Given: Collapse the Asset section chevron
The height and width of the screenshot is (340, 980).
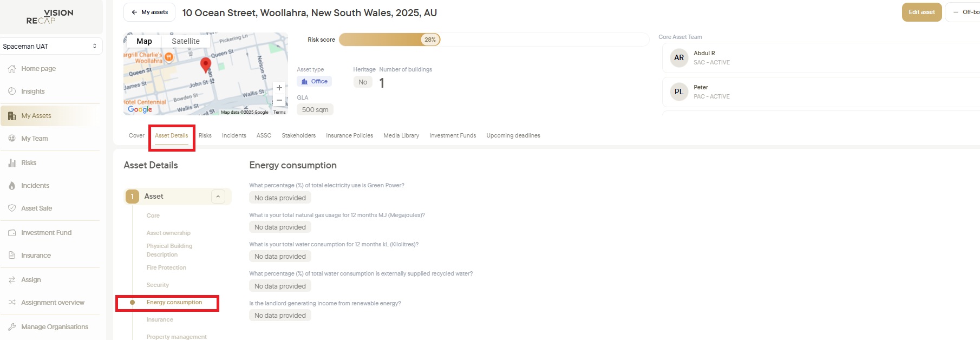Looking at the screenshot, I should tap(218, 197).
